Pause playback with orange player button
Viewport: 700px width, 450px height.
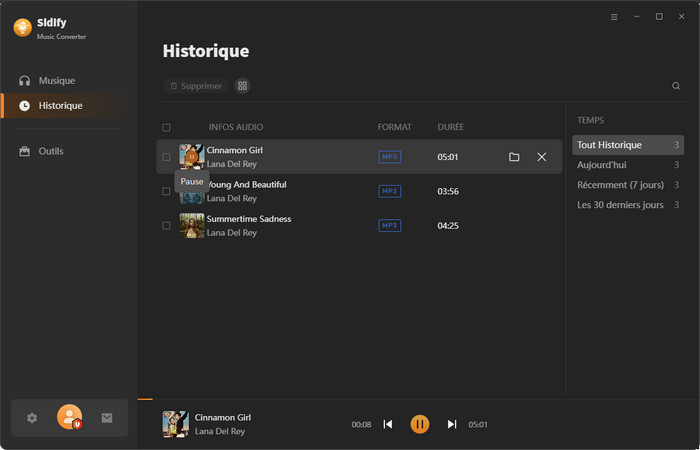click(x=420, y=424)
